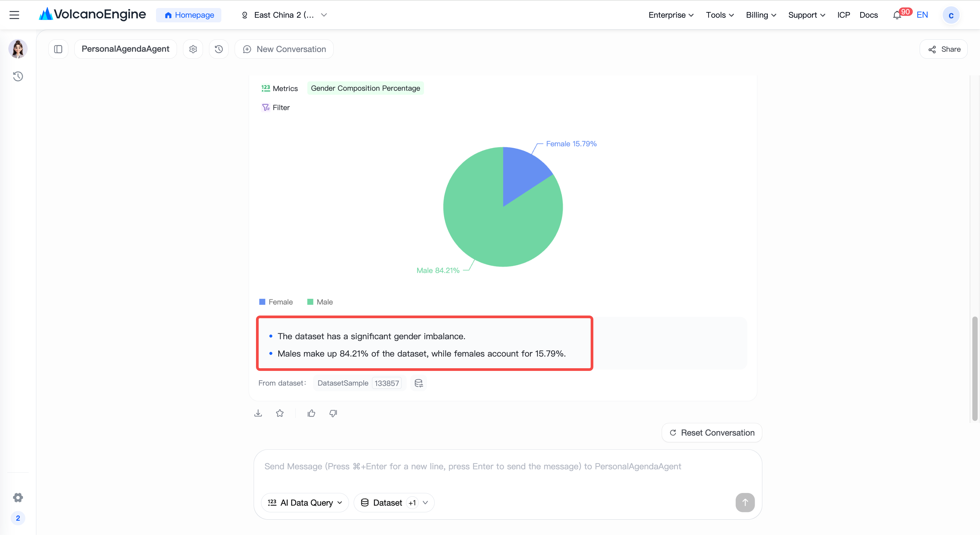This screenshot has width=980, height=535.
Task: Open the Dataset +1 selector dropdown
Action: pyautogui.click(x=394, y=503)
